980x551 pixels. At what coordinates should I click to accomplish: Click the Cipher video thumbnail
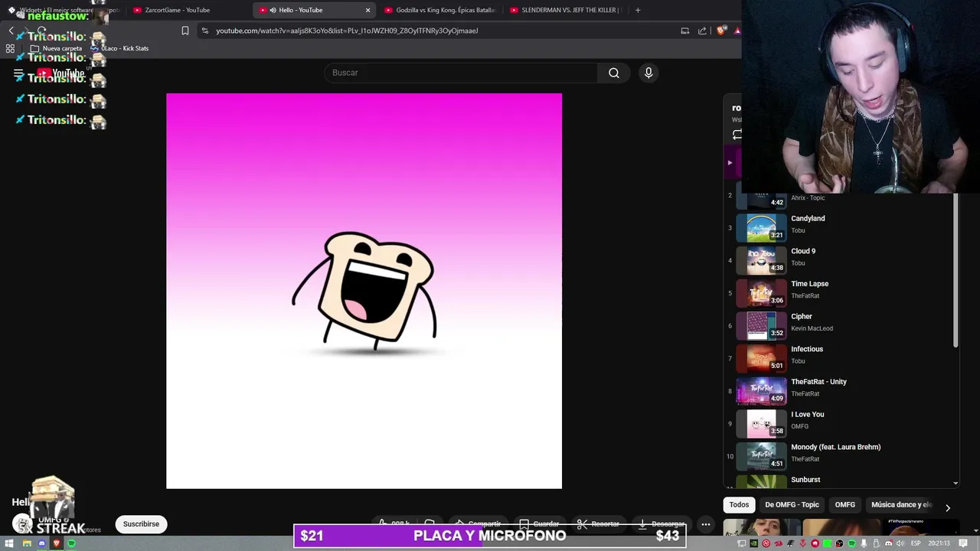click(x=761, y=325)
